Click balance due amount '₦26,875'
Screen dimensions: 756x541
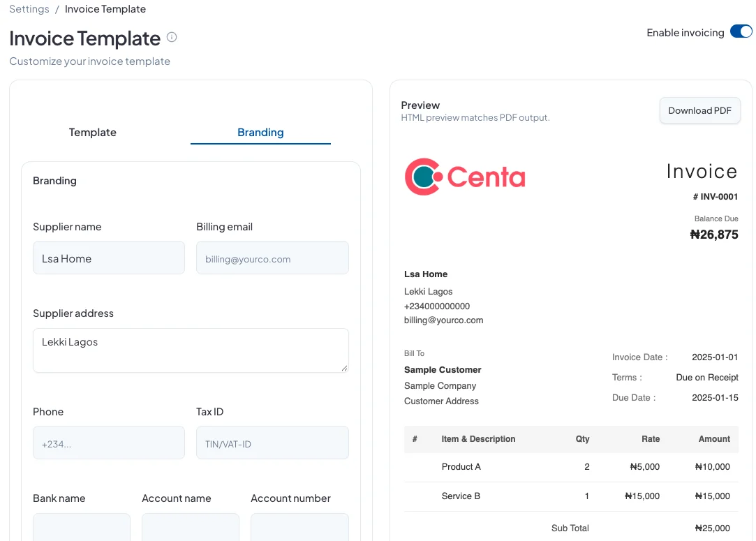point(714,235)
